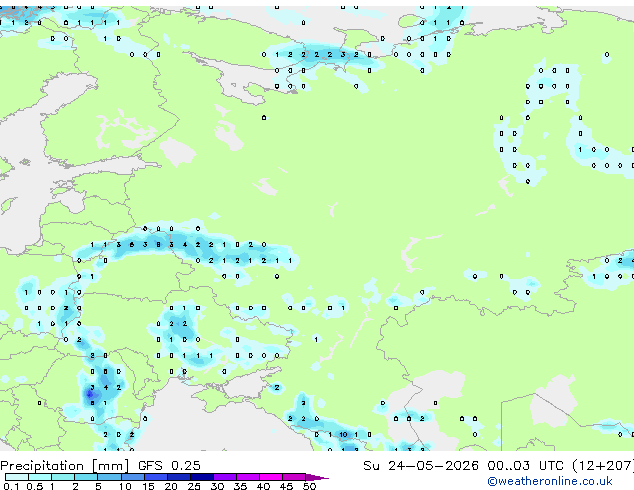Click the '0.1' legend scale label

tap(11, 486)
